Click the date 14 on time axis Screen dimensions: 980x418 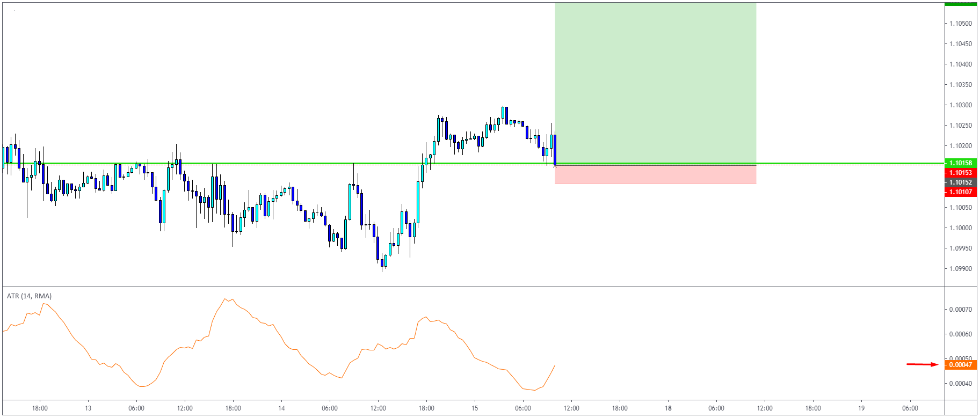coord(281,408)
